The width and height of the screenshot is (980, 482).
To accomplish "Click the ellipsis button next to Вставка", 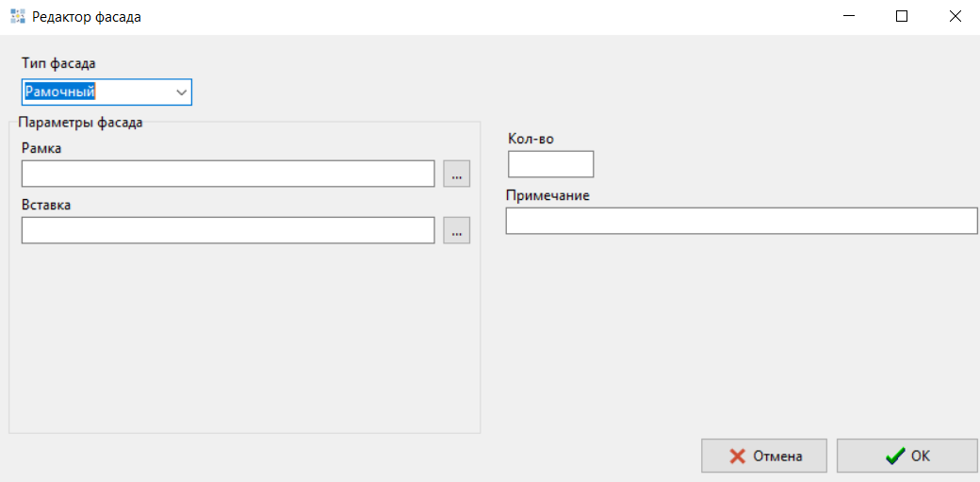I will [x=457, y=230].
